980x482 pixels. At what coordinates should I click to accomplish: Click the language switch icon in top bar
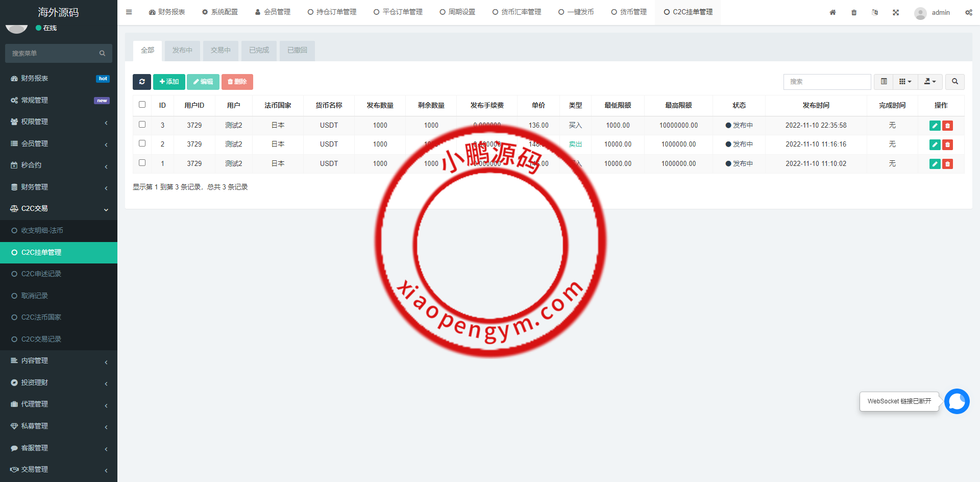[x=875, y=12]
